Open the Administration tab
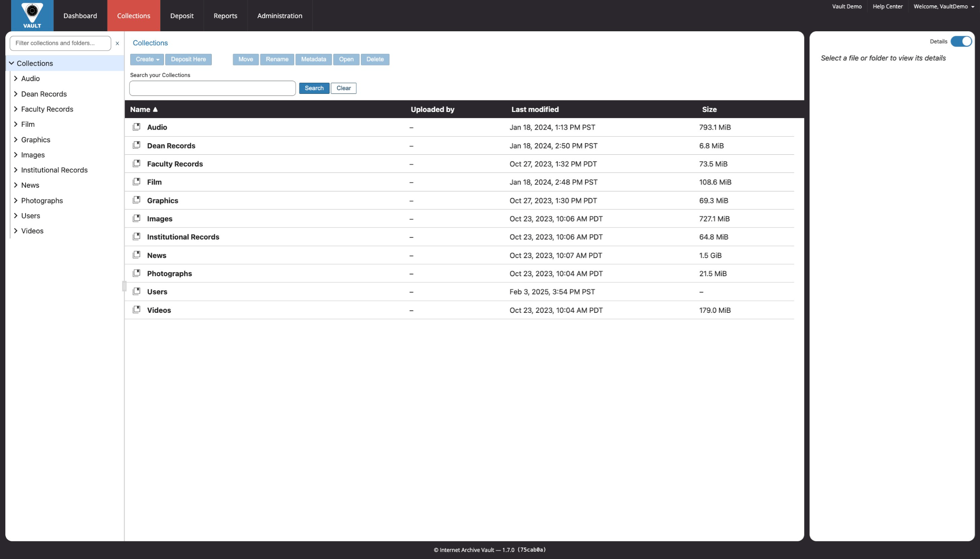 pyautogui.click(x=280, y=16)
